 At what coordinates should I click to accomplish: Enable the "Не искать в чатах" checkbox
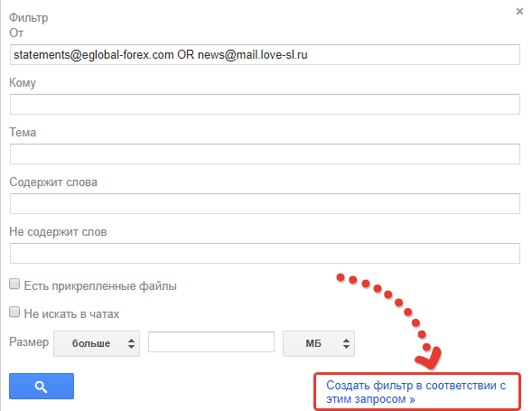tap(14, 312)
